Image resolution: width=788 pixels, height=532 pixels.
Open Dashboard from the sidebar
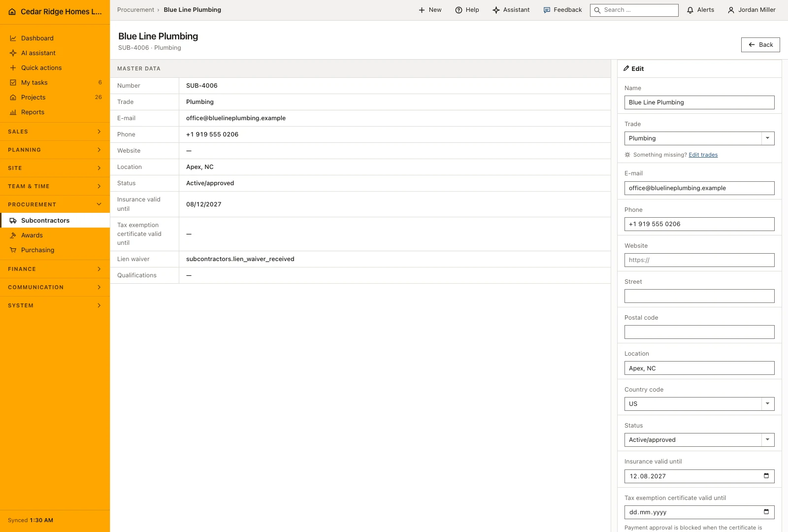pyautogui.click(x=55, y=38)
